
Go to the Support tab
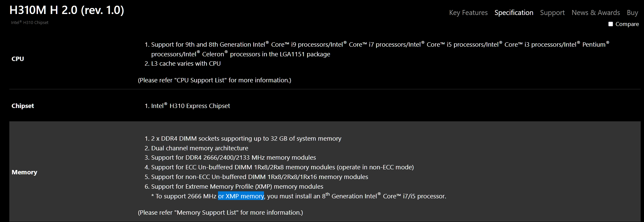(x=552, y=13)
